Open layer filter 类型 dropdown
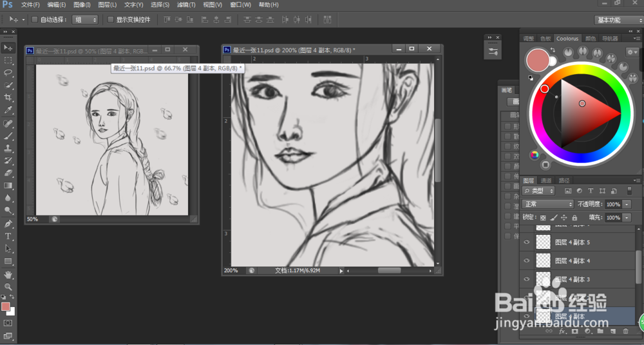 (538, 191)
